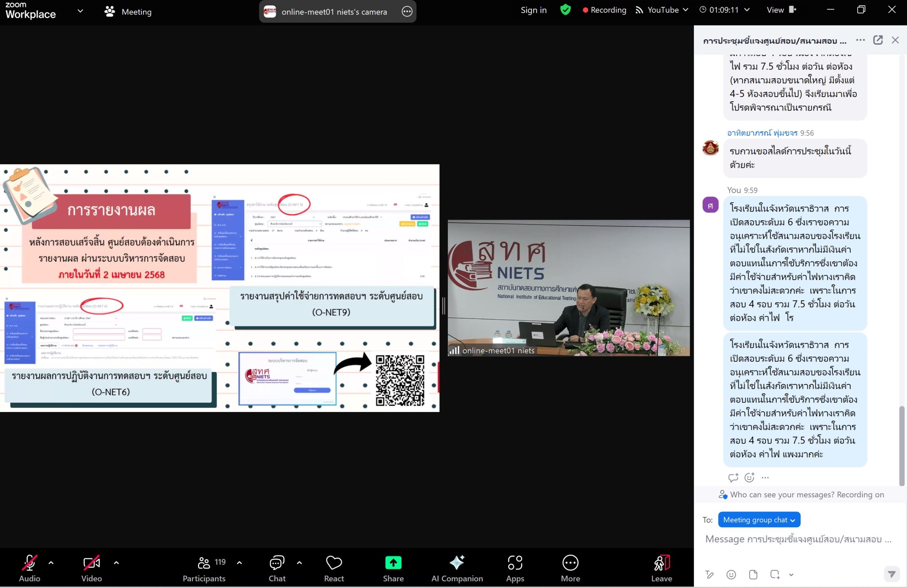
Task: Open the React heart menu
Action: [334, 568]
